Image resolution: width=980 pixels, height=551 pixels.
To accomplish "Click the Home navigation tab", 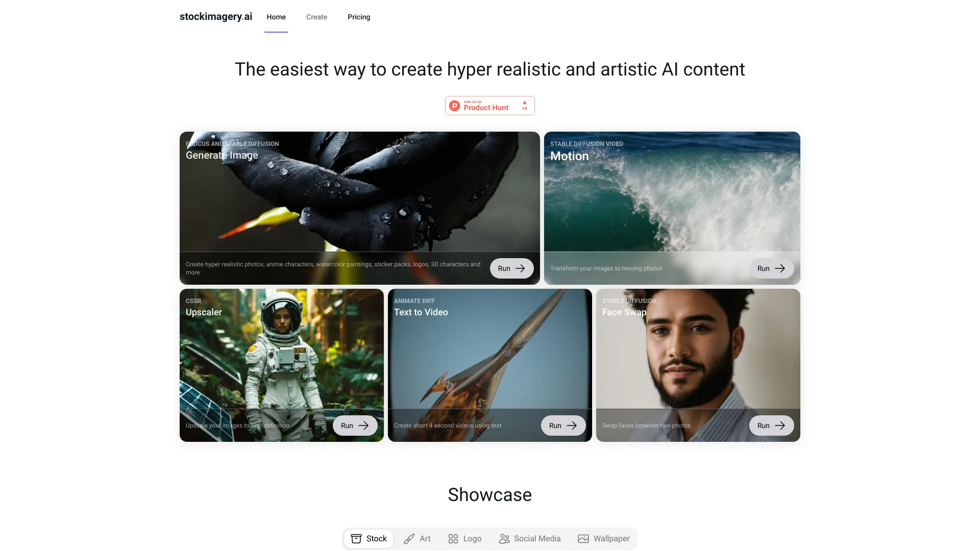I will tap(276, 17).
